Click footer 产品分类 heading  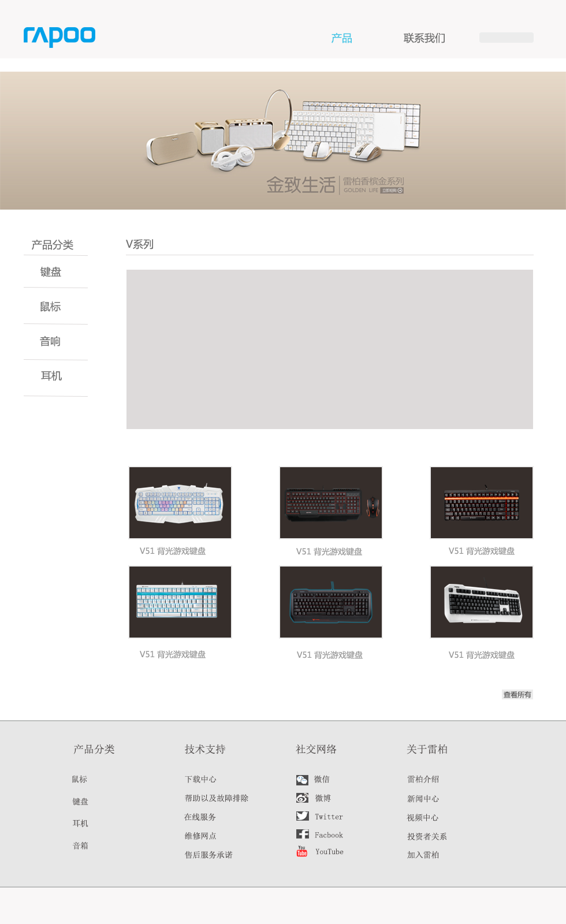pyautogui.click(x=94, y=749)
